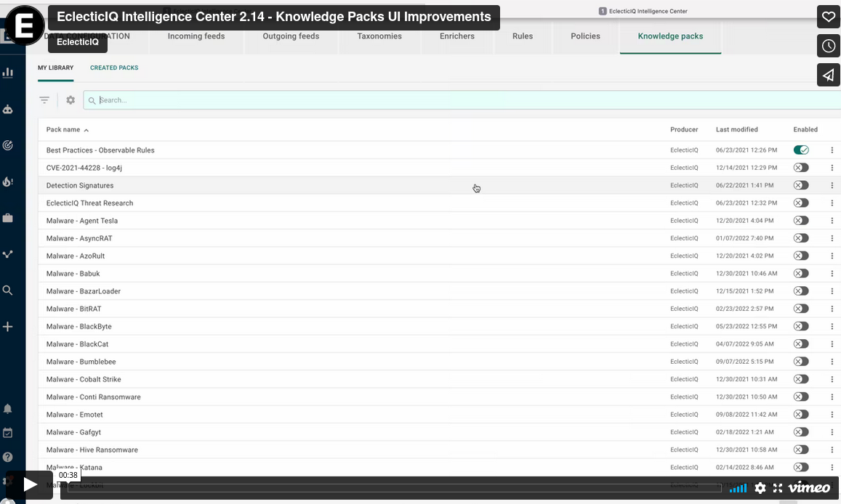Click the robot icon in left sidebar
This screenshot has height=504, width=841.
pos(8,110)
